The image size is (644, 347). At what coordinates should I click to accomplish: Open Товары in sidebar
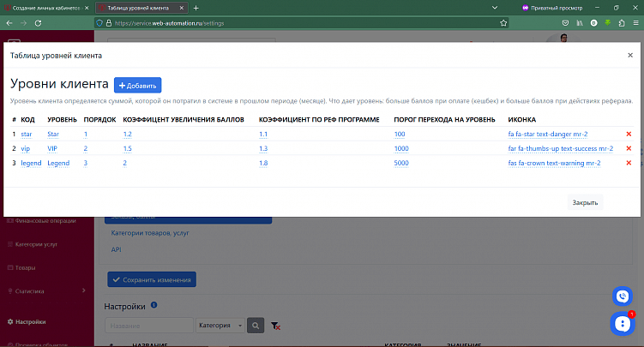21,267
